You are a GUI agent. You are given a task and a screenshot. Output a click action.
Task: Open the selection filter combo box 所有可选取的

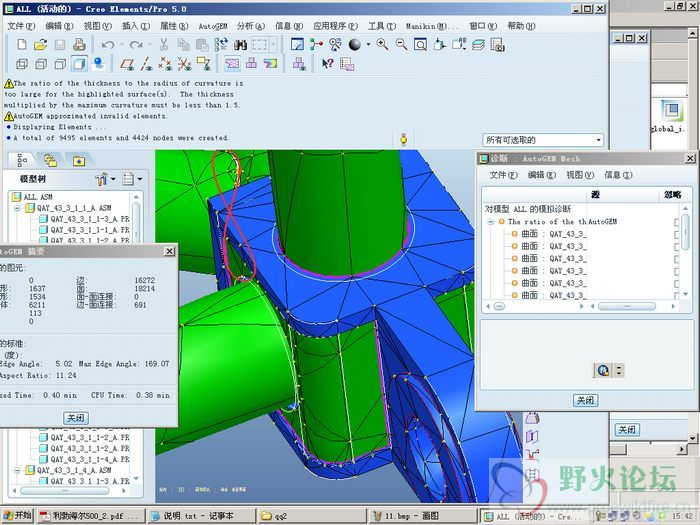pyautogui.click(x=543, y=140)
